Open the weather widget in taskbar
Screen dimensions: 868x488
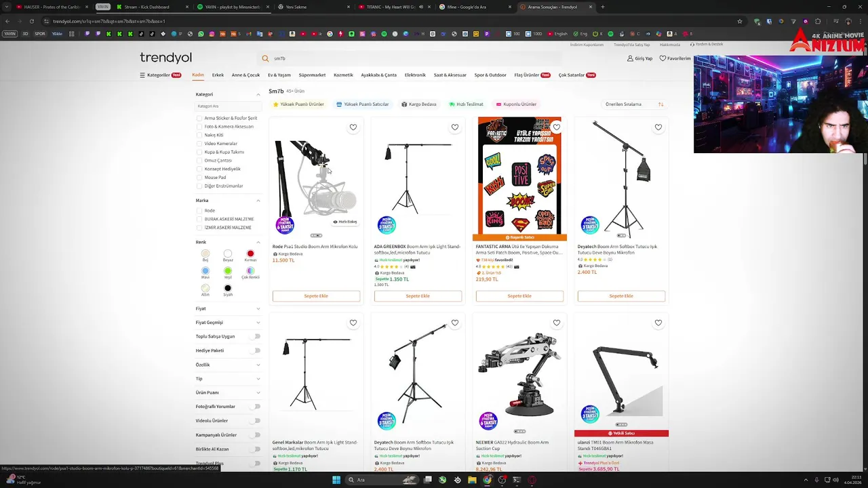[x=24, y=480]
